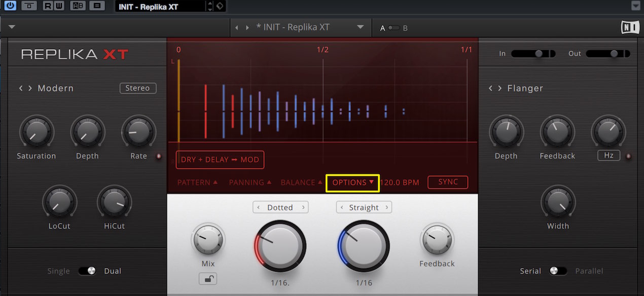Image resolution: width=644 pixels, height=296 pixels.
Task: Click the HiCut knob
Action: tap(114, 202)
